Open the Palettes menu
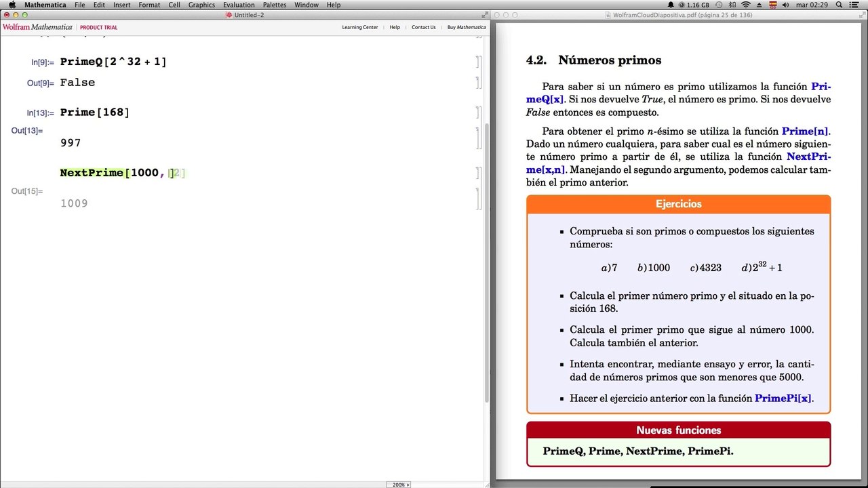Viewport: 868px width, 488px height. (275, 5)
